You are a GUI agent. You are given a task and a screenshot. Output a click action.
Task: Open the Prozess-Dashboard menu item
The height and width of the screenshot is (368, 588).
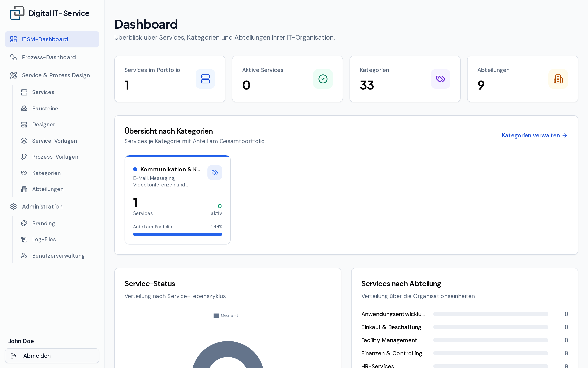tap(52, 57)
